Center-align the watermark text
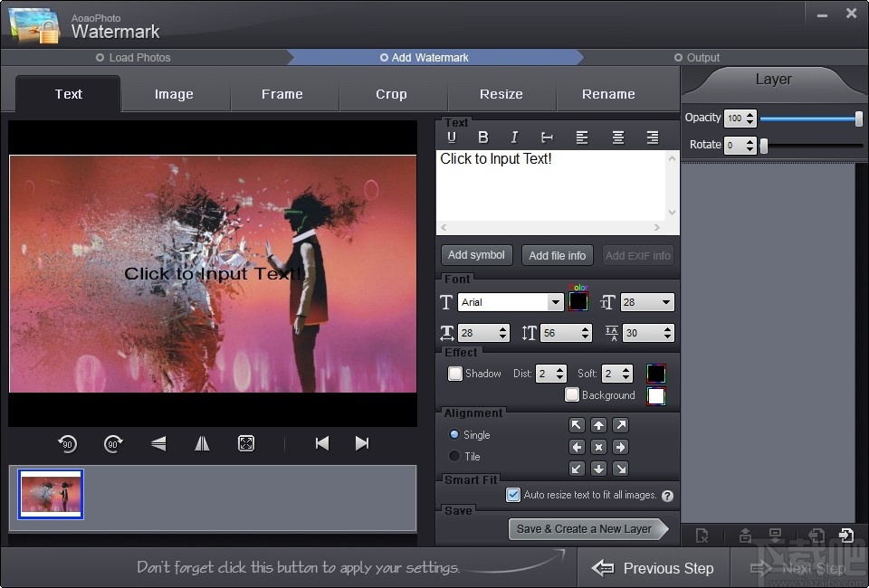869x588 pixels. coord(617,138)
